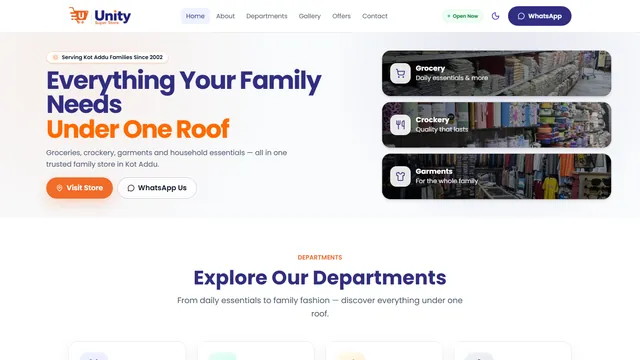The width and height of the screenshot is (640, 360).
Task: Click the Quality that lasts subtitle
Action: point(442,129)
